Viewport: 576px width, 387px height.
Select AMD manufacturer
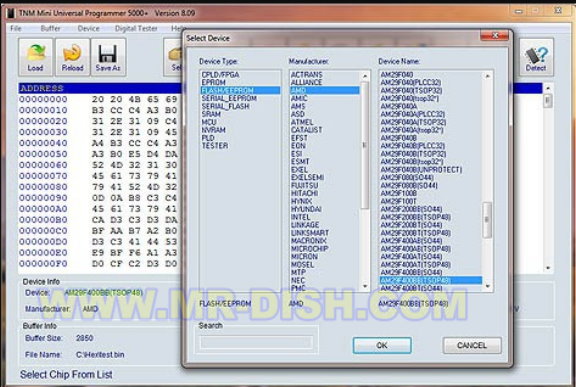pyautogui.click(x=325, y=90)
